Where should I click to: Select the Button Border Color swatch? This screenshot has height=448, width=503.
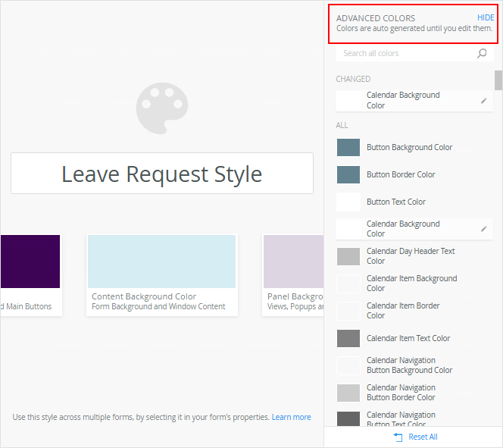pos(348,175)
